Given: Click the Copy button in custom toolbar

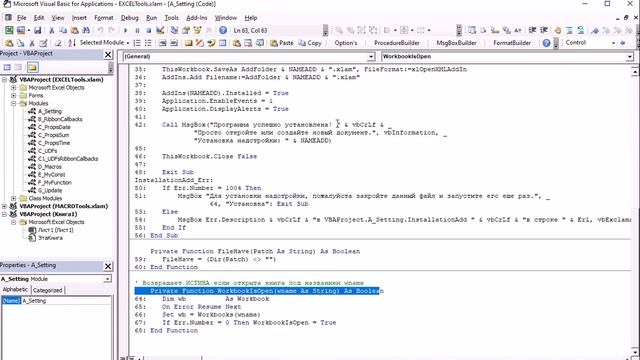Looking at the screenshot, I should (310, 43).
